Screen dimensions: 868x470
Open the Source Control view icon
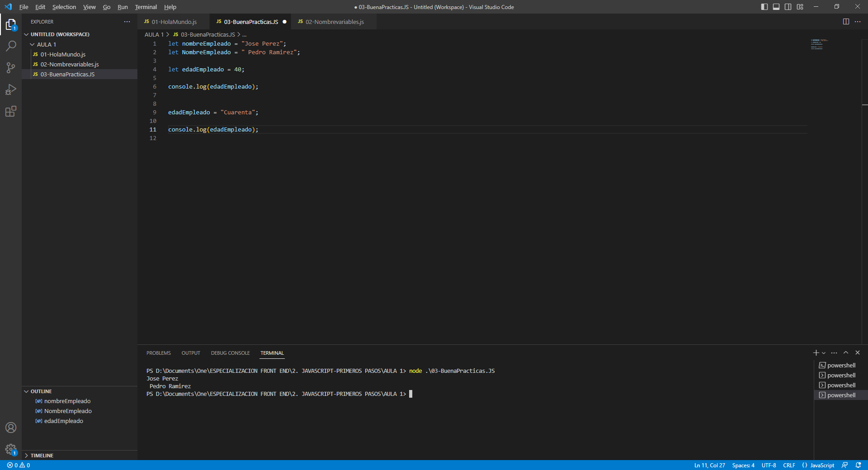(x=11, y=68)
